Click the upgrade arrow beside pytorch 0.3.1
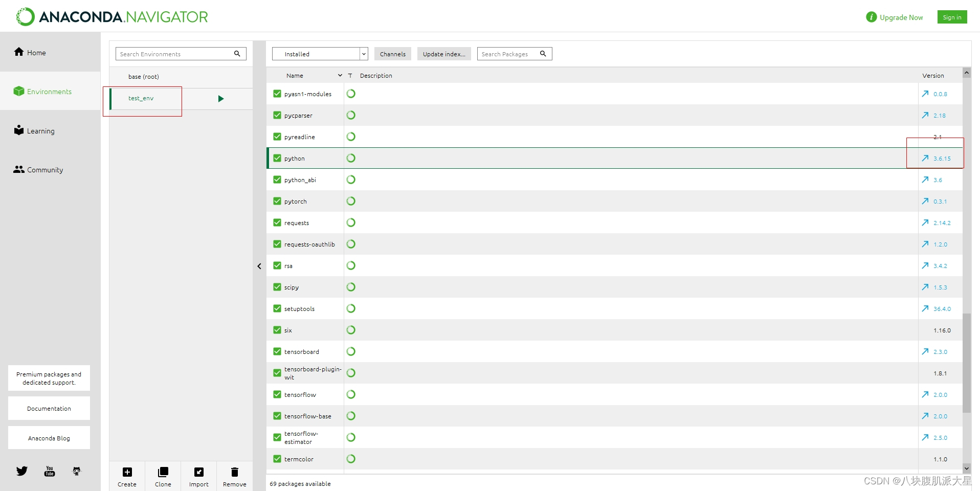The width and height of the screenshot is (980, 491). (x=925, y=201)
